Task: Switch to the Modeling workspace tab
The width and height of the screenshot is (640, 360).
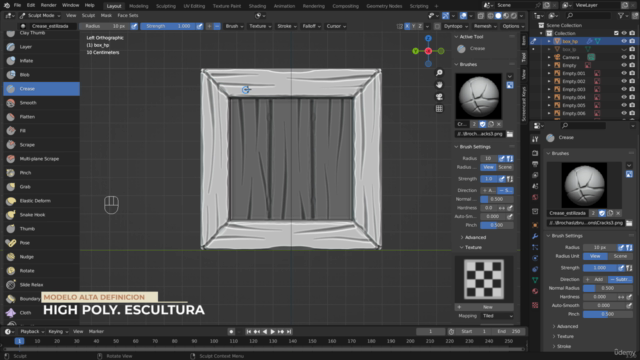Action: click(x=138, y=6)
